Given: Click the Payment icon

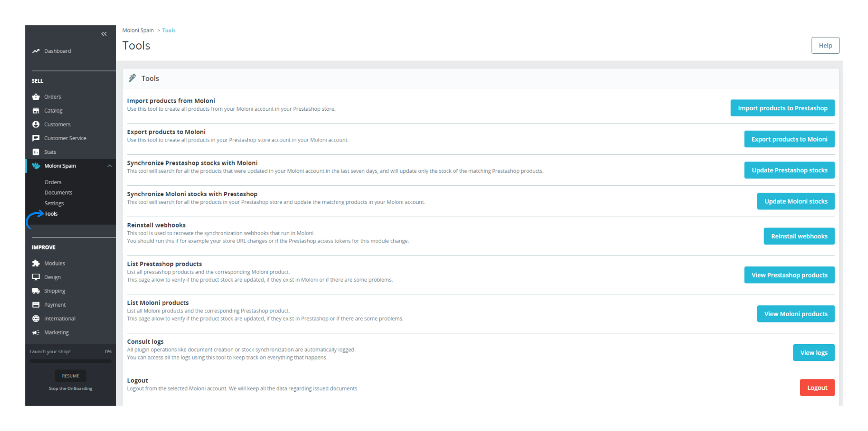Looking at the screenshot, I should pos(36,304).
